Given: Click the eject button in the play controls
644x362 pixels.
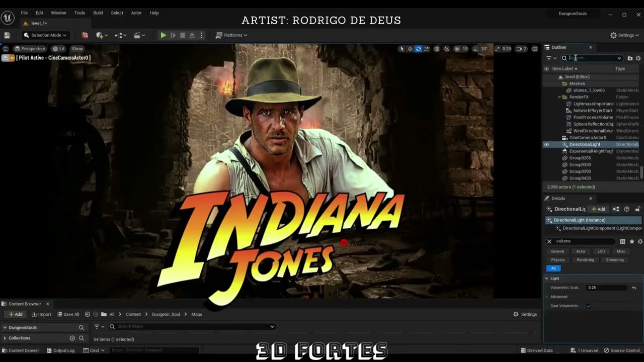Looking at the screenshot, I should (192, 35).
